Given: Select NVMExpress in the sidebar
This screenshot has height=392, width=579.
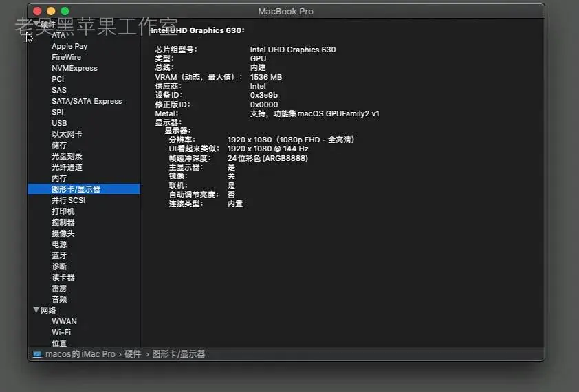Looking at the screenshot, I should (x=74, y=68).
